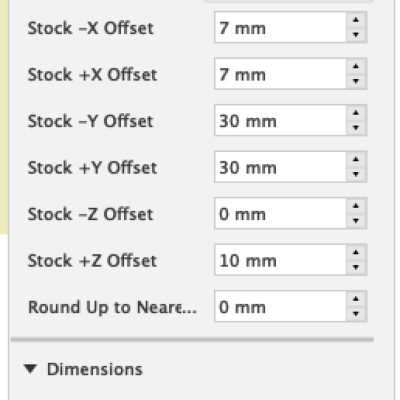Decrease Stock +Y Offset with down arrow

356,174
